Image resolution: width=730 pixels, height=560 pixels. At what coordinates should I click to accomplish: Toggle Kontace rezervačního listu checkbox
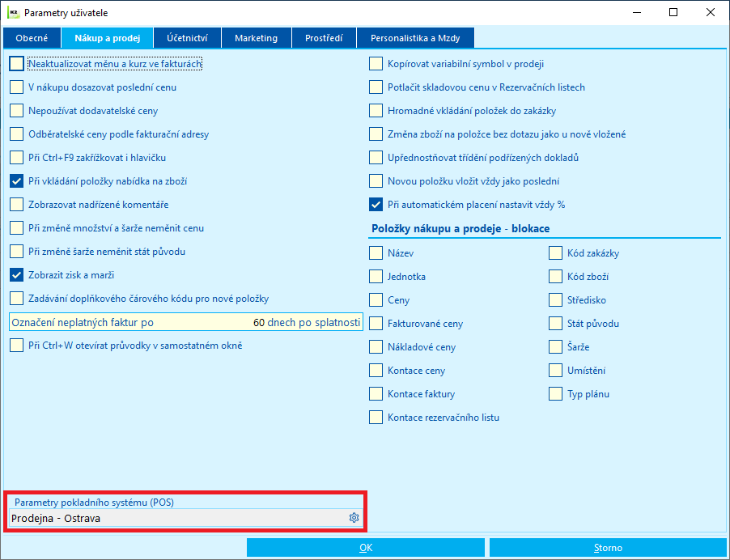point(376,417)
